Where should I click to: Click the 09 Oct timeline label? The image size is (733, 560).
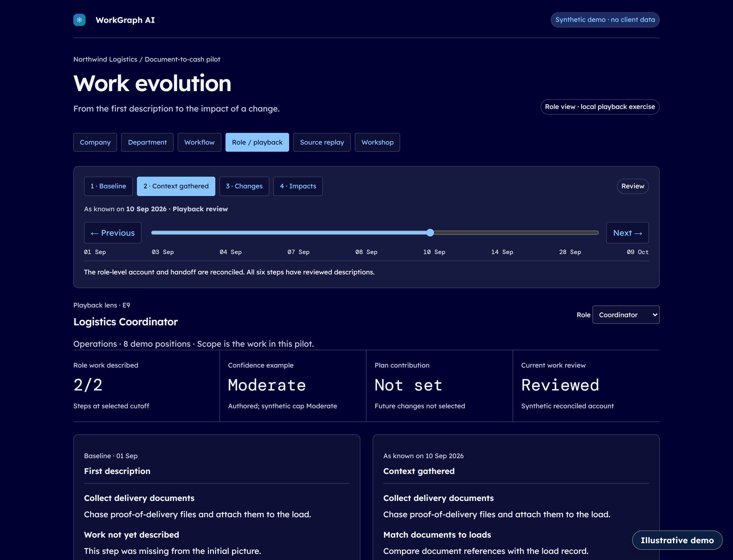[x=638, y=252]
